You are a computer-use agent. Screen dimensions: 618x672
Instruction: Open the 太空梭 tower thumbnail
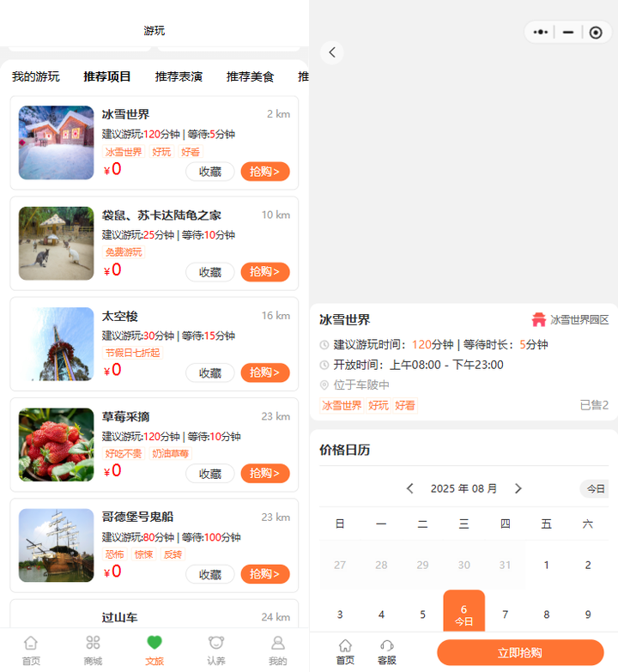(56, 344)
